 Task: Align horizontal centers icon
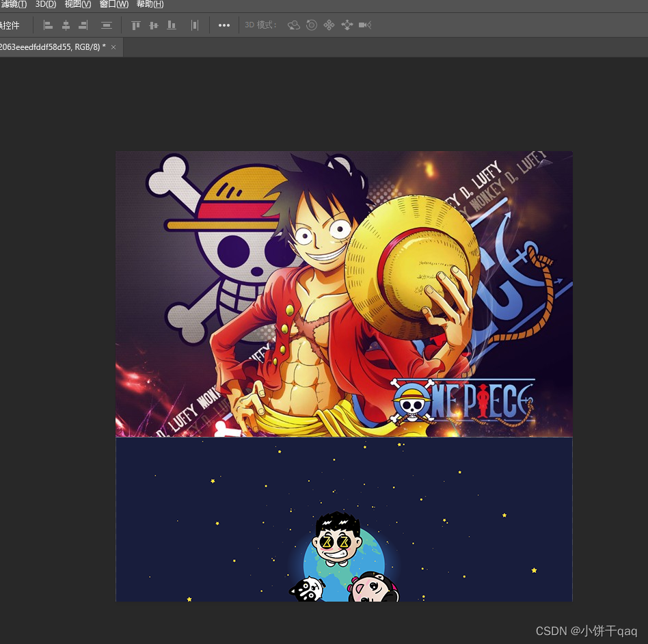(x=66, y=25)
